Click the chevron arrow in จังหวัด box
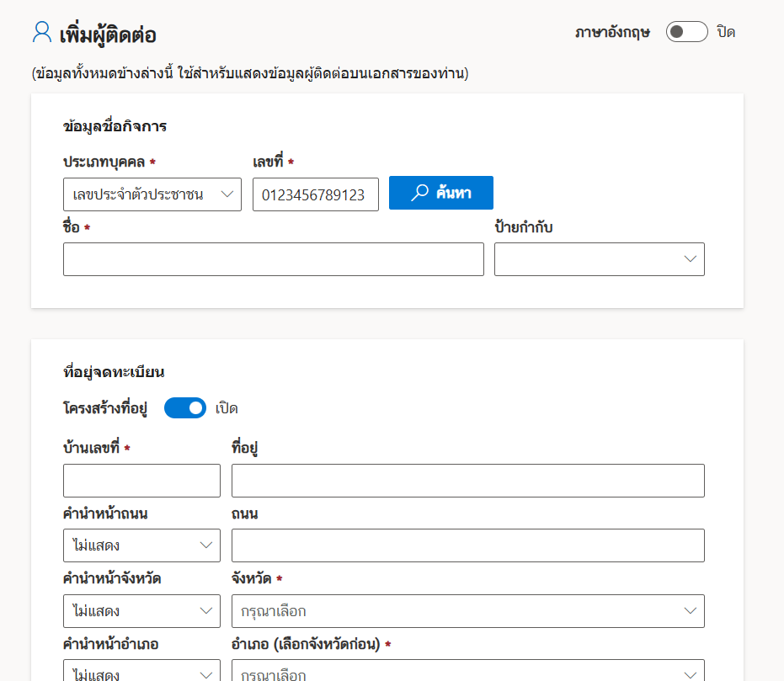 coord(690,611)
